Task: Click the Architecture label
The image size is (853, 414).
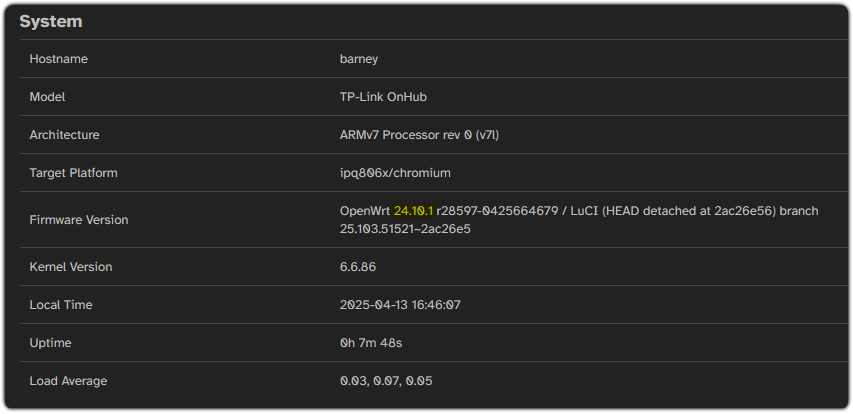Action: 64,135
